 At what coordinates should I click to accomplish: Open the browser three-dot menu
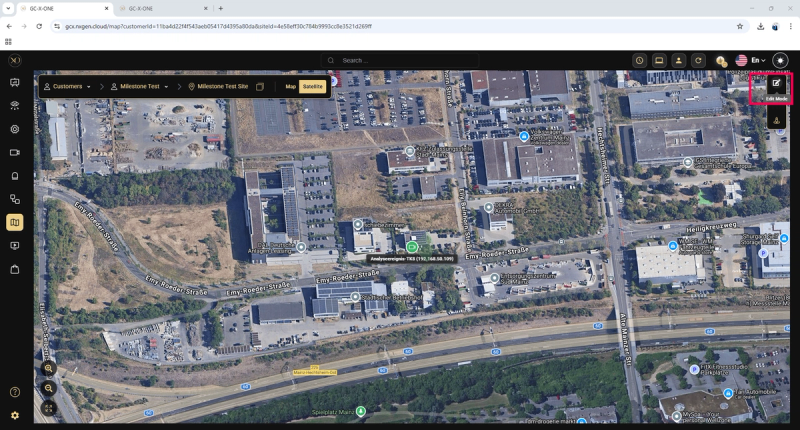(790, 27)
